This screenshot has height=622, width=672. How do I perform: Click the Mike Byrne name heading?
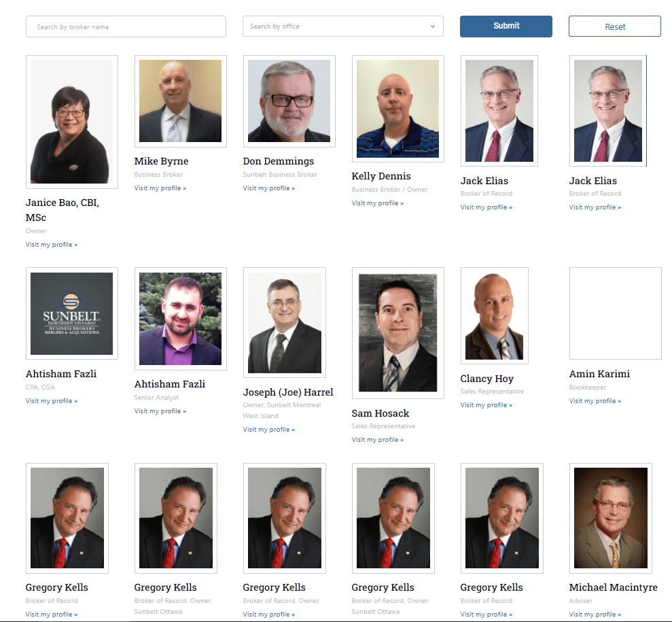pyautogui.click(x=161, y=161)
